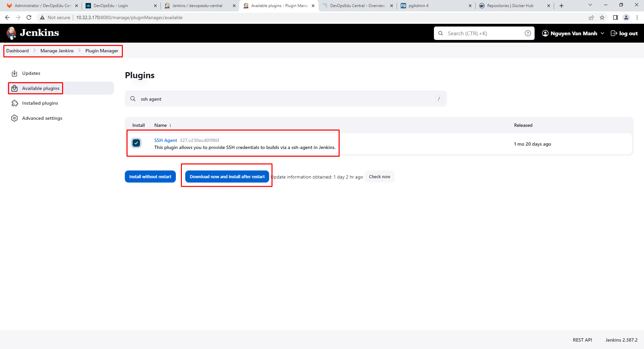Click the user avatar icon in header
This screenshot has width=644, height=349.
pyautogui.click(x=545, y=33)
